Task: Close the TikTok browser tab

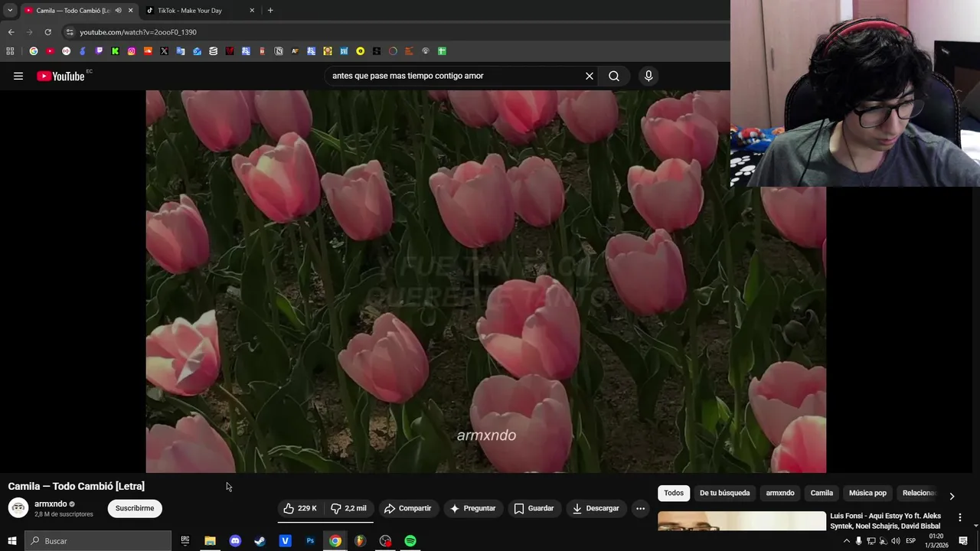Action: click(252, 11)
